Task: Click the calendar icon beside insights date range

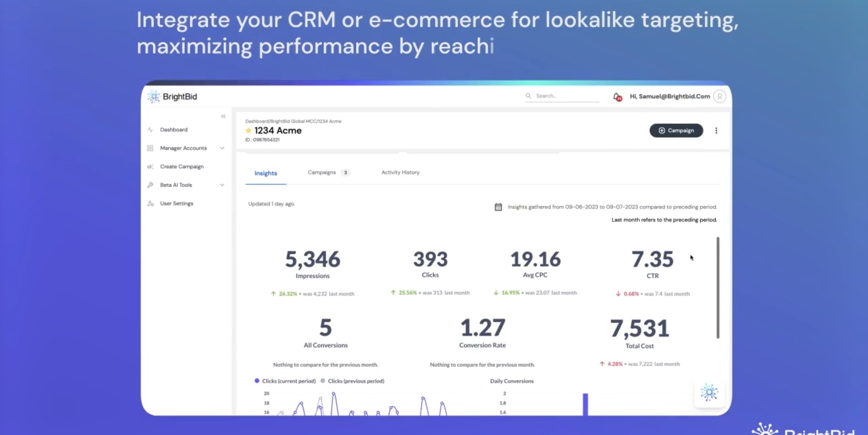Action: coord(498,207)
